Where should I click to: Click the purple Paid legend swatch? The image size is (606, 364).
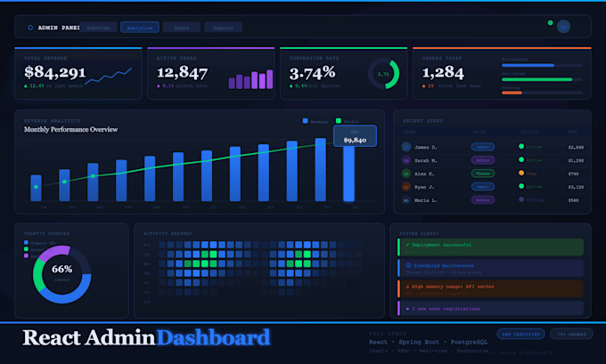pos(26,255)
